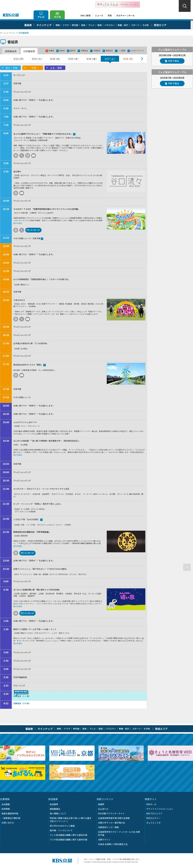Open X icon for きょうと経済テラス キュンと

point(22,156)
